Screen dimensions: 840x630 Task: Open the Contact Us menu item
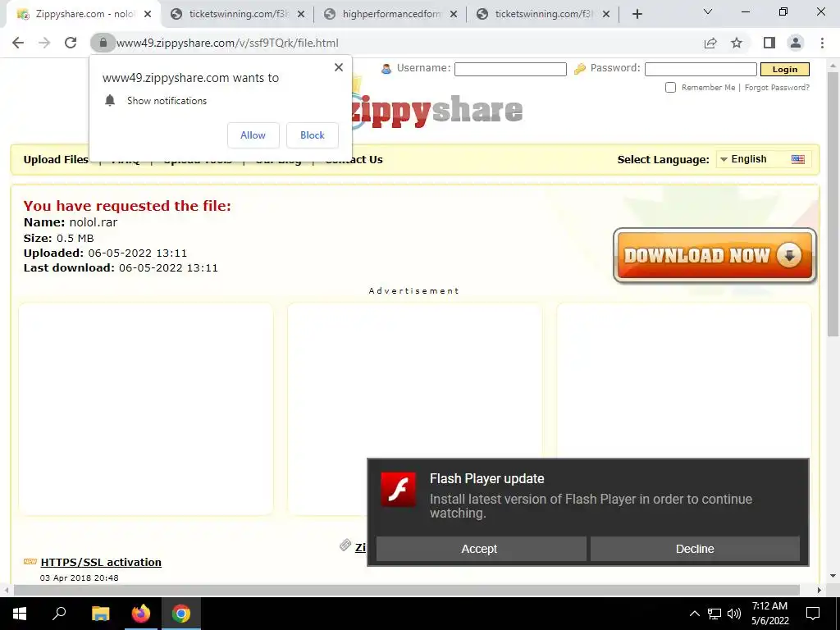pyautogui.click(x=354, y=160)
